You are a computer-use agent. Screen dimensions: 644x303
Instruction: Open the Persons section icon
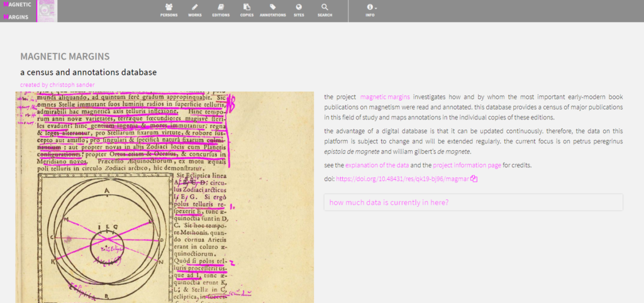(x=169, y=7)
